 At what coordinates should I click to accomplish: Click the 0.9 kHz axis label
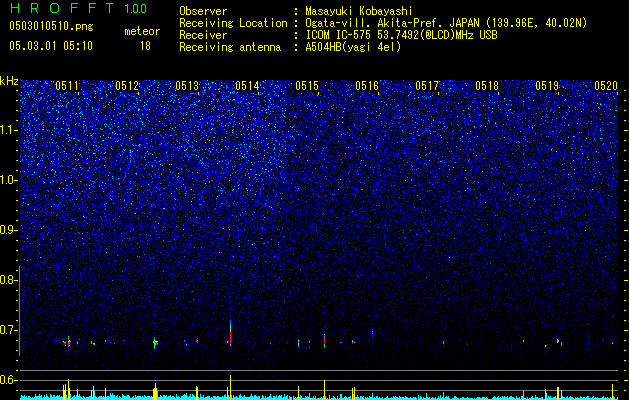tap(8, 230)
